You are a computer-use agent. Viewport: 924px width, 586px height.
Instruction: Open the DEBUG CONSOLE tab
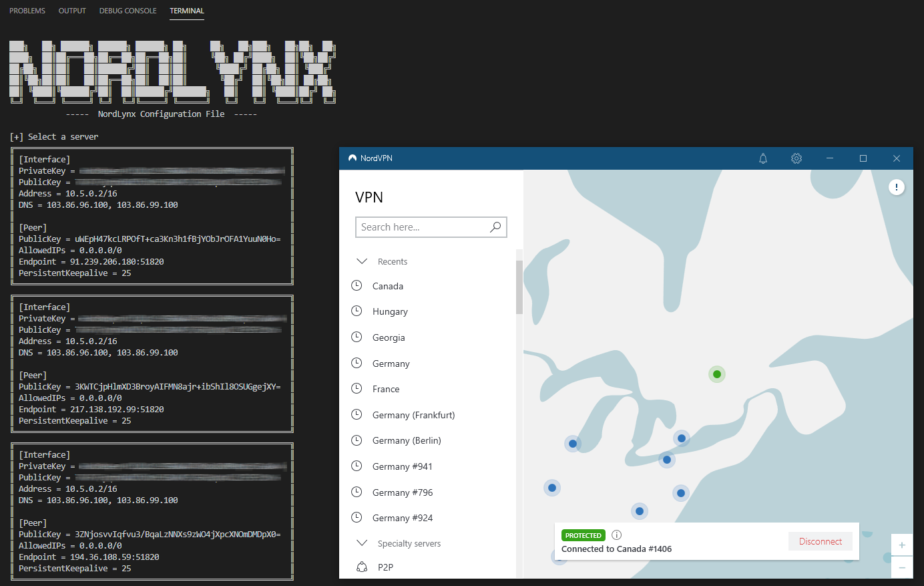point(128,11)
